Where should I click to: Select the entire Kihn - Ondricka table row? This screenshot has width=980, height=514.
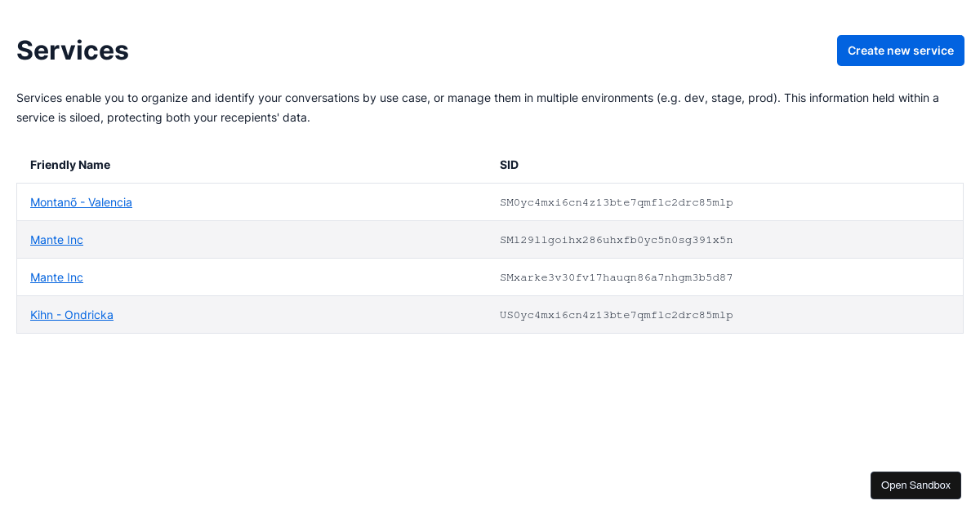point(490,315)
